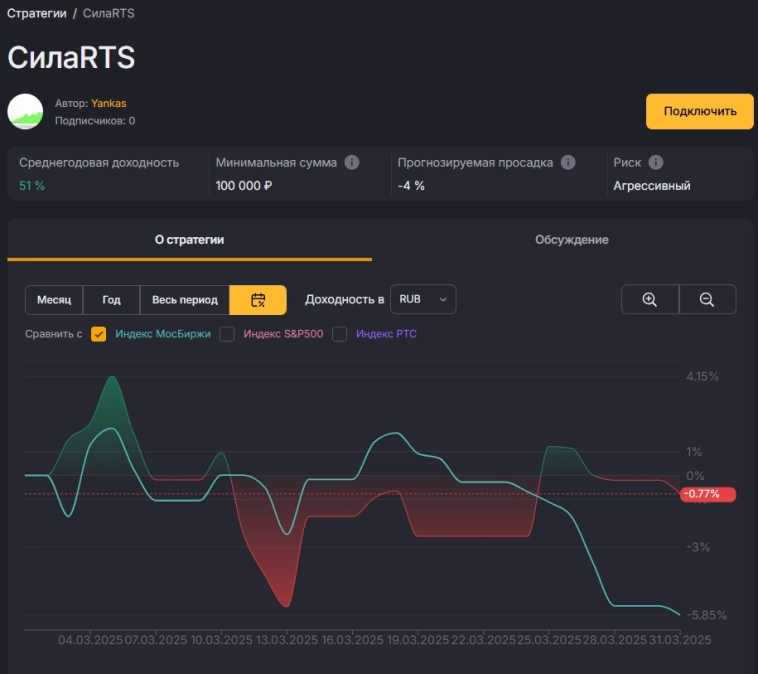This screenshot has height=674, width=758.
Task: Click the zoom out magnifier icon
Action: (707, 299)
